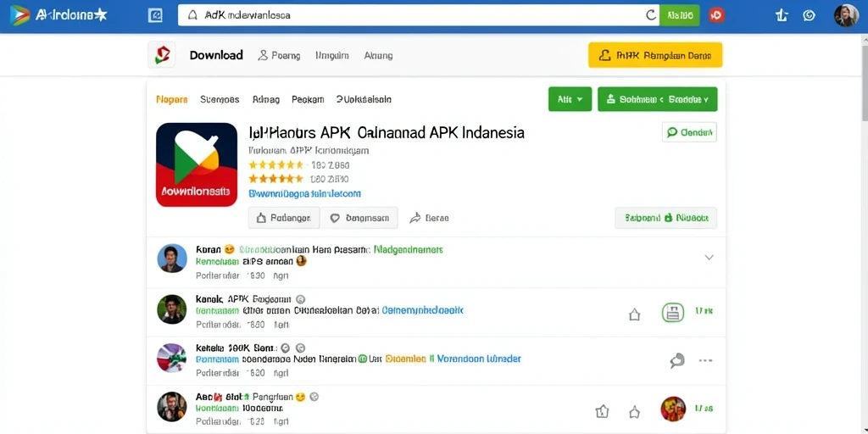Click the avatar of Kokela 100K commenter
Viewport: 868px width, 434px height.
(171, 358)
